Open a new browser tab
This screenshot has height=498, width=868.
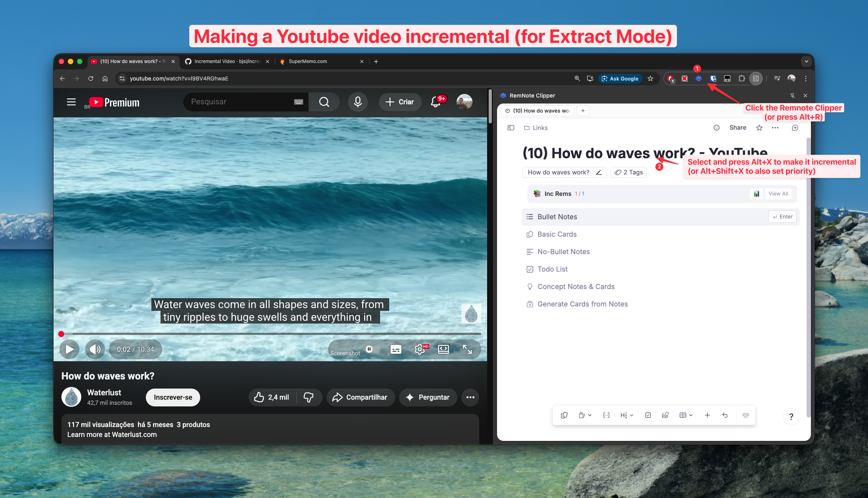(x=376, y=61)
